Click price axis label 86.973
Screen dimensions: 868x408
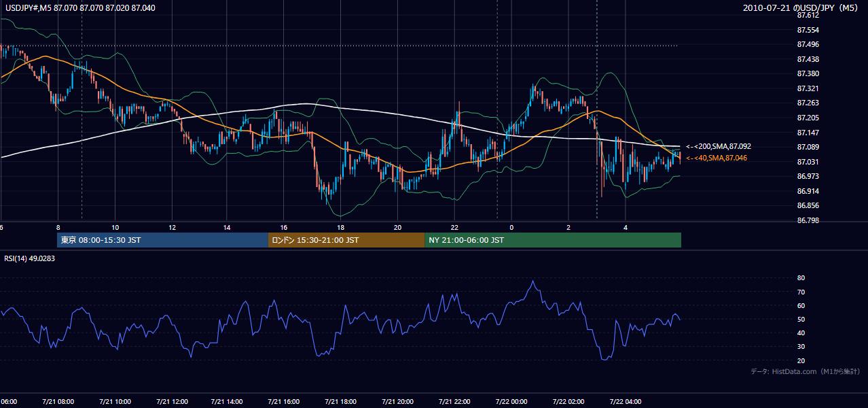(808, 176)
